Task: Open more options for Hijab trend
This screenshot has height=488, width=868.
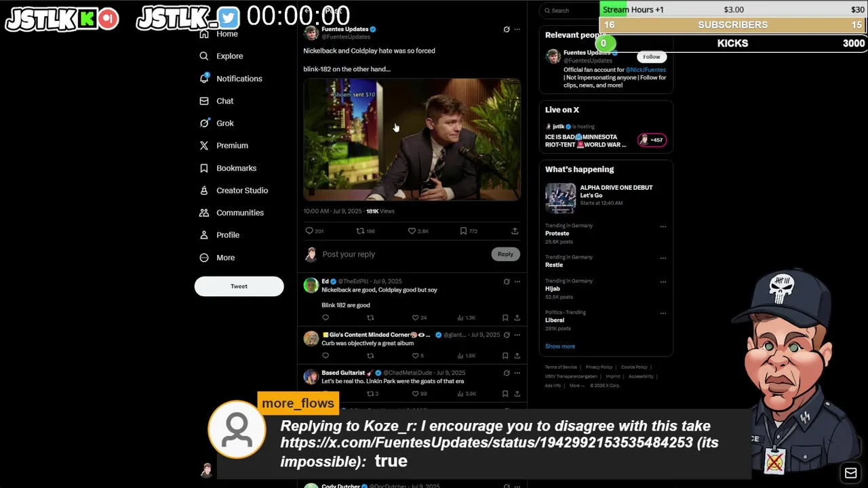Action: coord(663,282)
